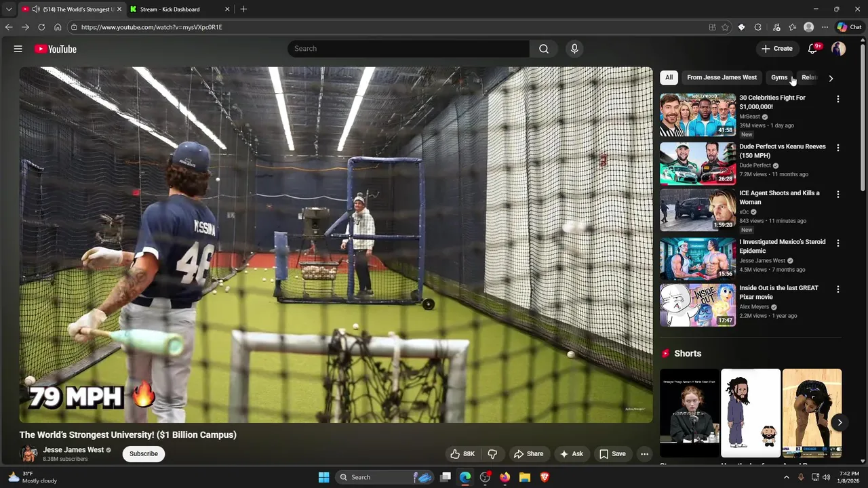The image size is (868, 488).
Task: Open the Windows Start menu
Action: click(323, 477)
